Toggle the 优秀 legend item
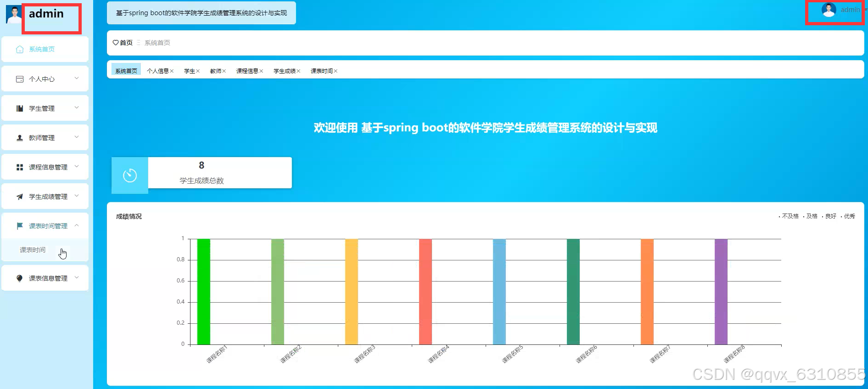This screenshot has height=389, width=868. tap(848, 216)
